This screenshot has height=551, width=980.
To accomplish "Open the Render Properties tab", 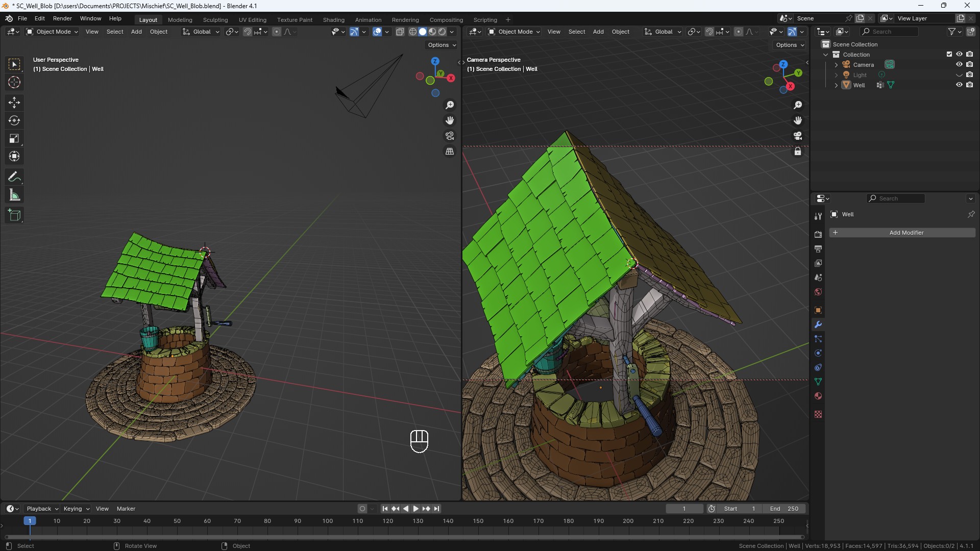I will tap(818, 234).
